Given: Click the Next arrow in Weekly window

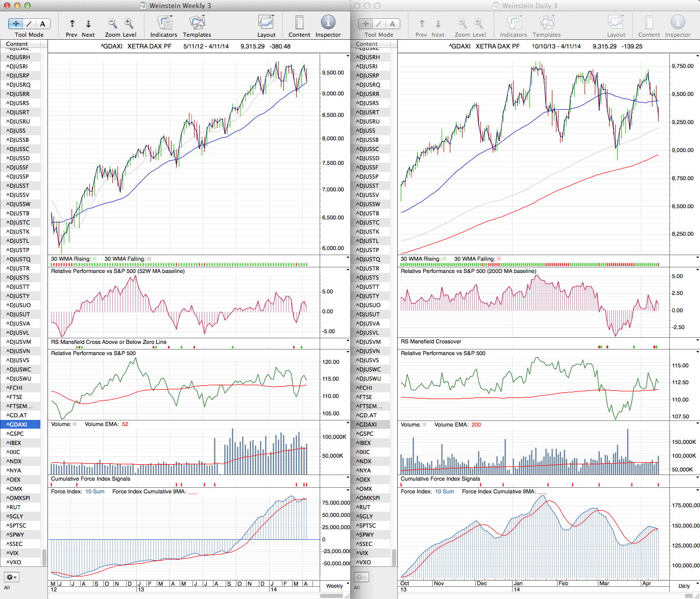Looking at the screenshot, I should coord(88,23).
